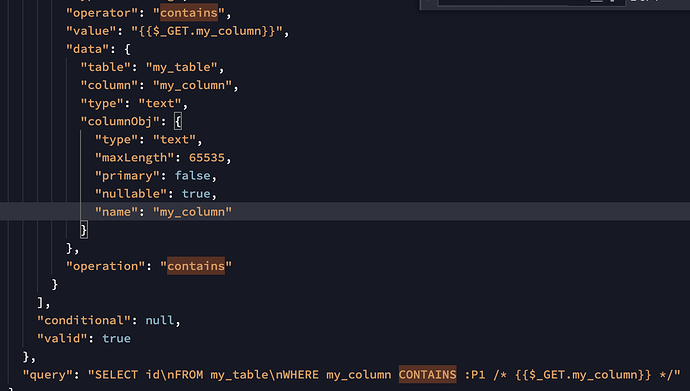
Task: Click the "columnObj" key
Action: tap(120, 122)
